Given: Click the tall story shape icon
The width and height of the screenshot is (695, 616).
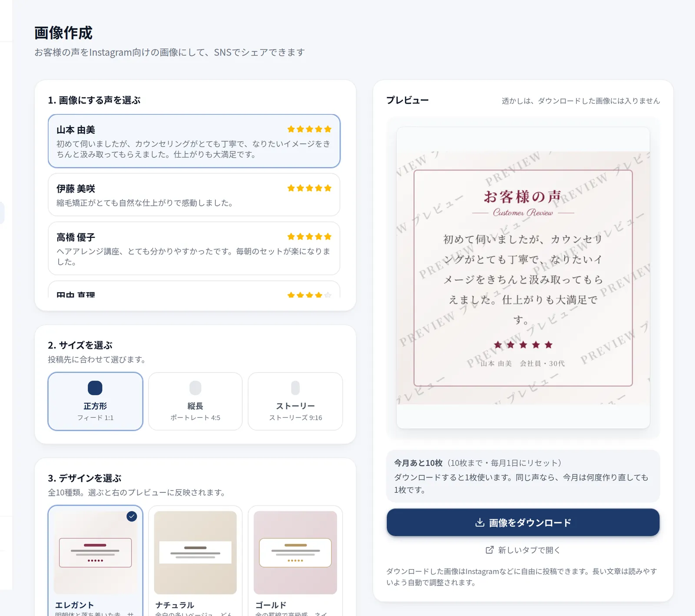Looking at the screenshot, I should point(295,388).
